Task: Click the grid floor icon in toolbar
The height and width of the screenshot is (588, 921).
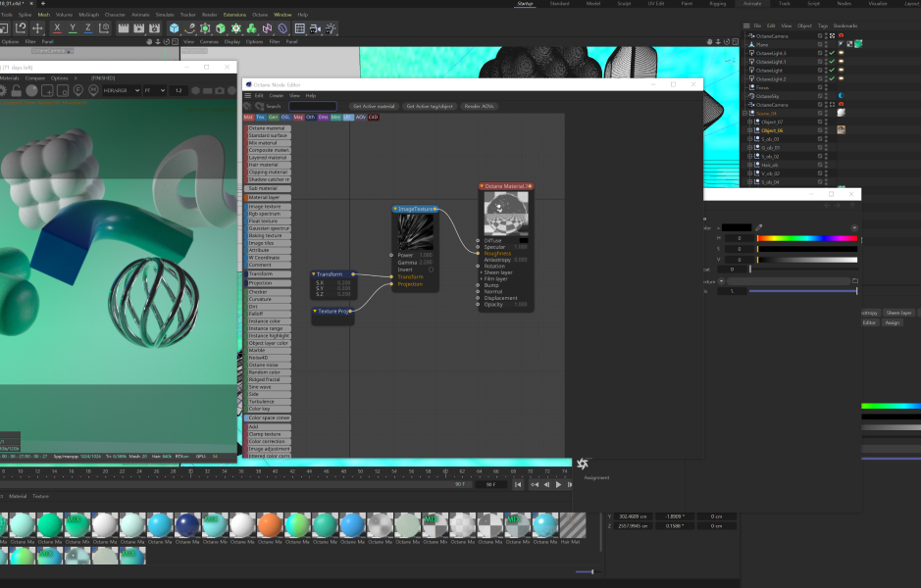Action: click(x=299, y=27)
